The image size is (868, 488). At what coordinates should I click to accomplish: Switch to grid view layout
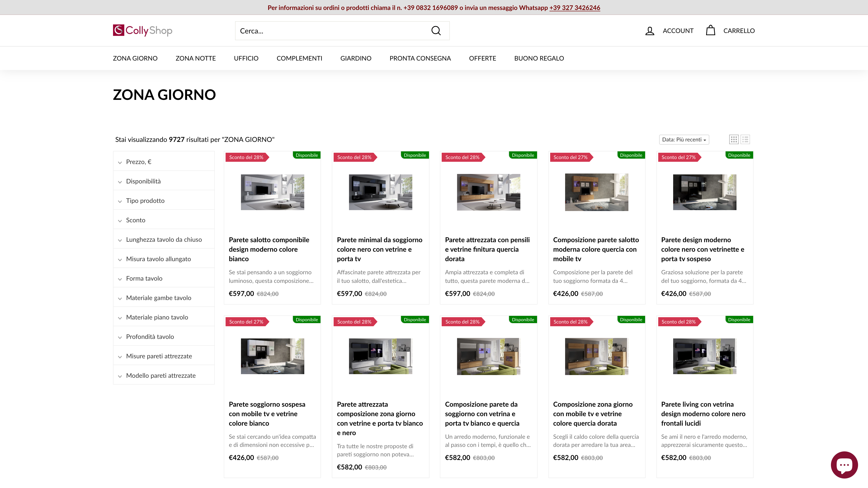(734, 139)
